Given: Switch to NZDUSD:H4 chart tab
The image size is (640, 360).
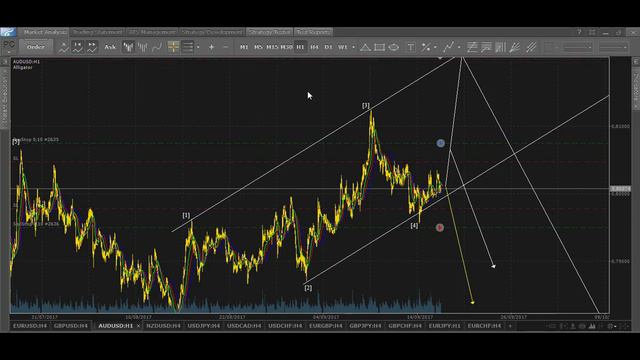Looking at the screenshot, I should coord(163,326).
